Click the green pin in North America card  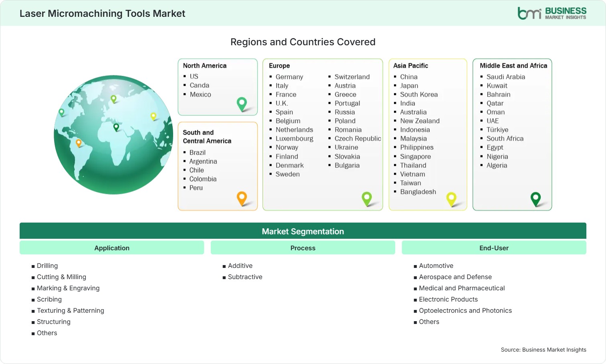(242, 104)
